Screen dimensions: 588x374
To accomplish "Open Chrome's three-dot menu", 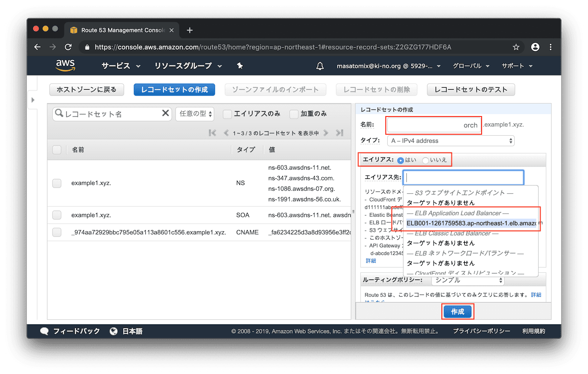I will (550, 47).
